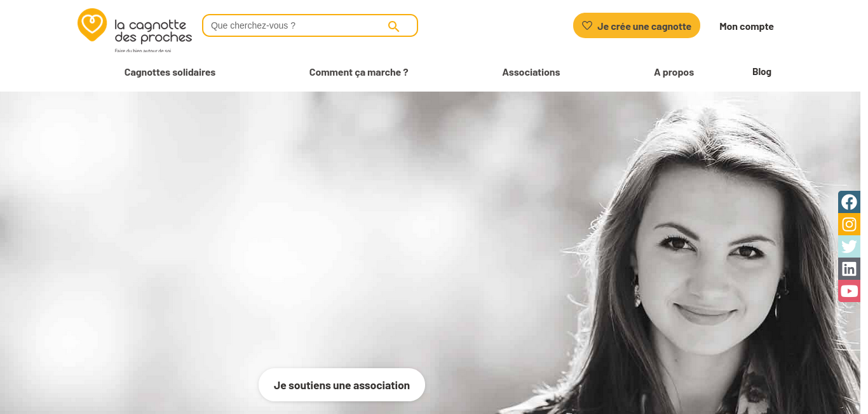
Task: Focus the Que cherchez-vous search field
Action: coord(310,25)
